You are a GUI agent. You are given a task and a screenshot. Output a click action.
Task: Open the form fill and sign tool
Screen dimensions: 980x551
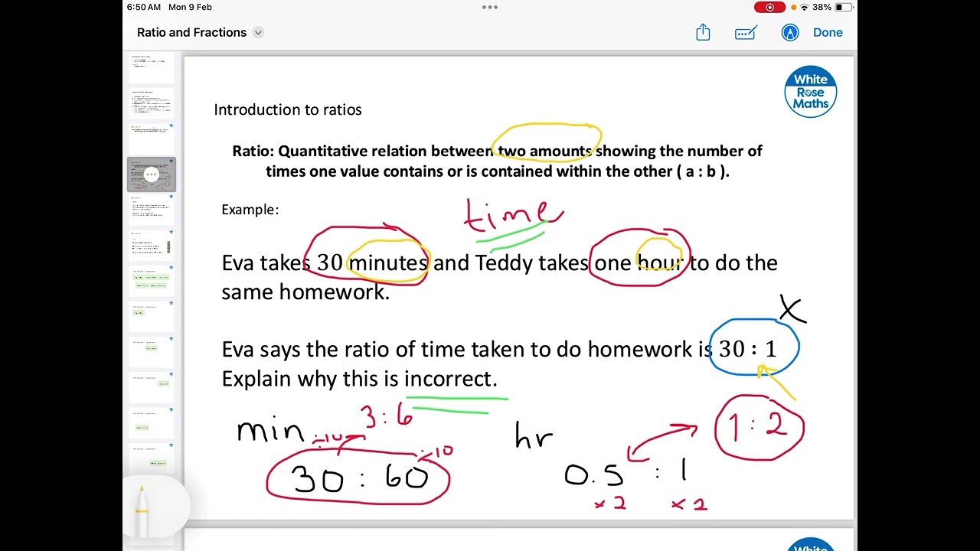click(746, 32)
